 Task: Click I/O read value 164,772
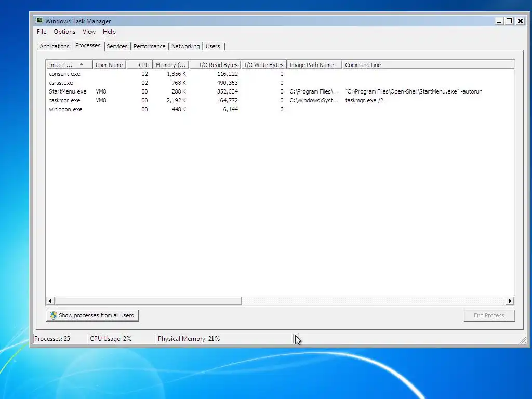[x=228, y=100]
